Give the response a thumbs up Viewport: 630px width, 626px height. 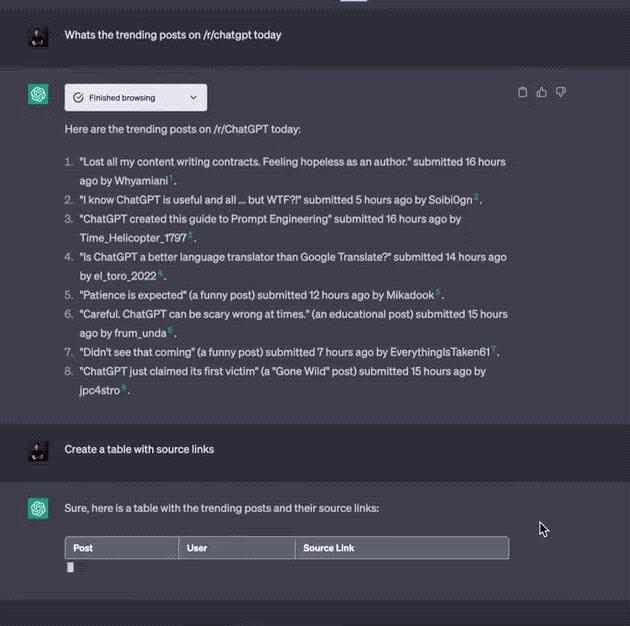click(x=542, y=92)
